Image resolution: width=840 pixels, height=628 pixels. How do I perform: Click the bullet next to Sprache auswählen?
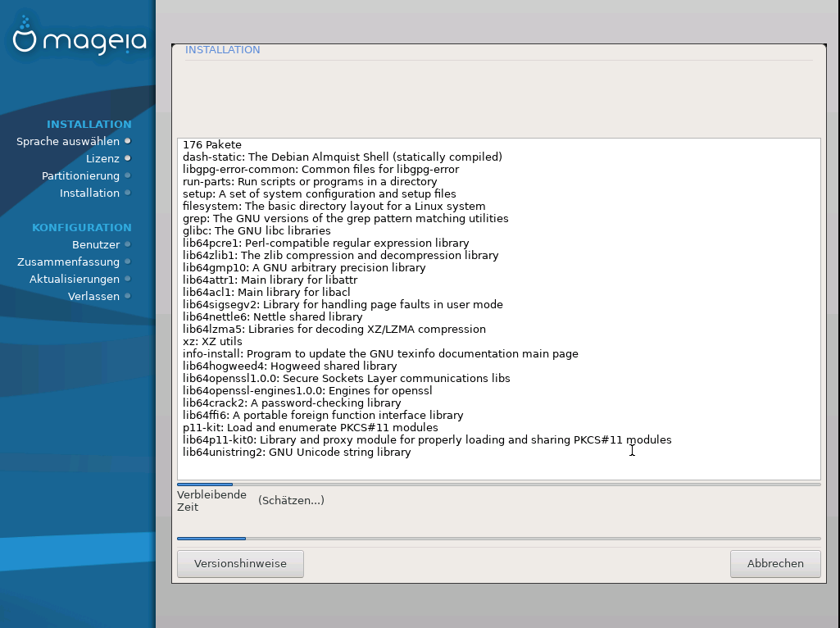click(128, 141)
